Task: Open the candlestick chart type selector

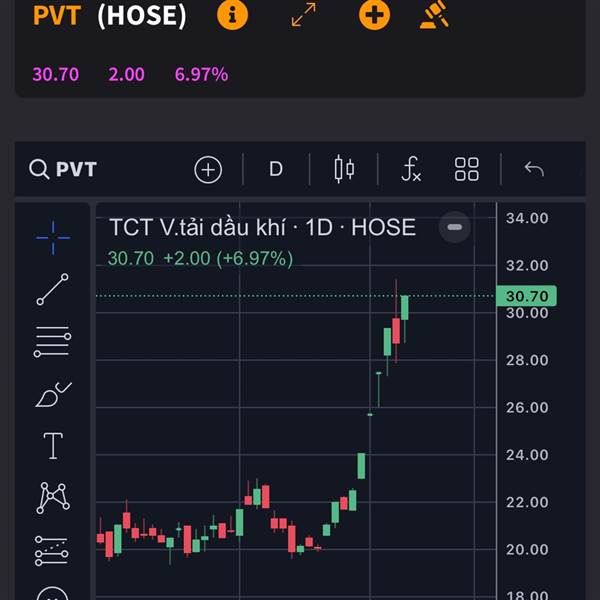Action: 344,169
